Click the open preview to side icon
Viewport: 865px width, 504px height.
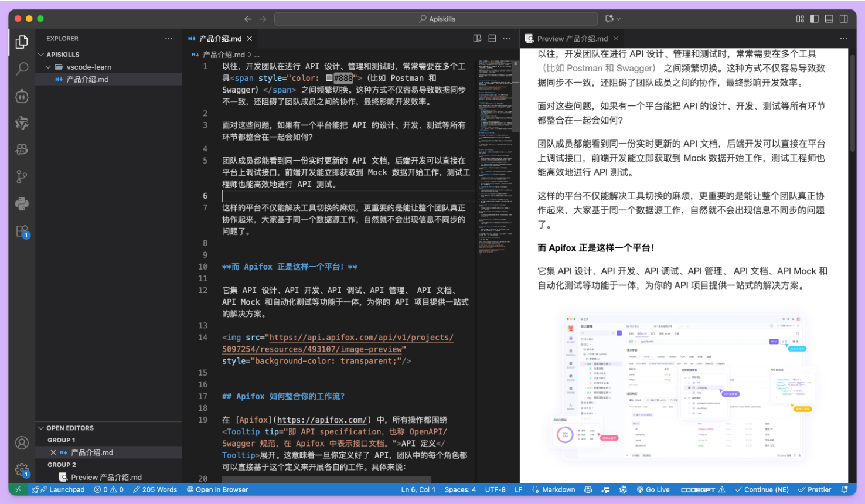point(477,39)
